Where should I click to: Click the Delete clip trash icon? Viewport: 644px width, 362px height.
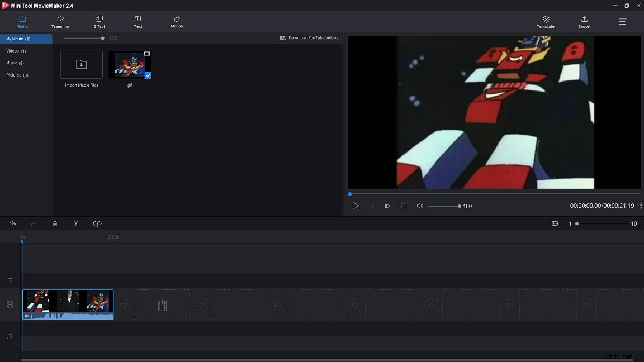click(55, 223)
